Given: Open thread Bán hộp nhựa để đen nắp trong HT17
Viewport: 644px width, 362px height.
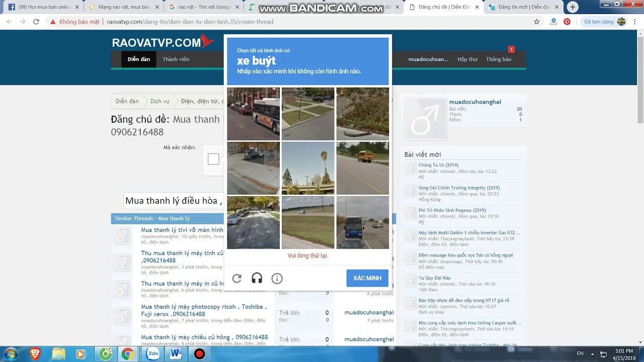Looking at the screenshot, I should [464, 300].
